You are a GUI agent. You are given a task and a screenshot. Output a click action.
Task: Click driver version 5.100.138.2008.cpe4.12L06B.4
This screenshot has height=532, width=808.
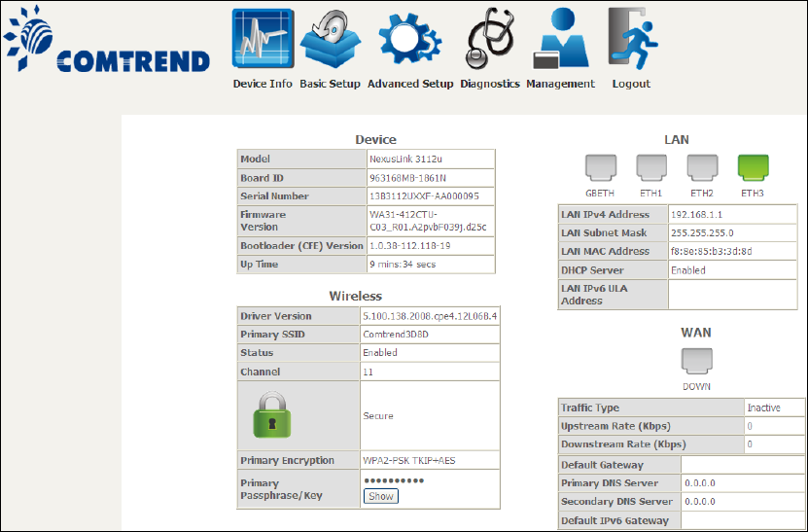pos(430,316)
